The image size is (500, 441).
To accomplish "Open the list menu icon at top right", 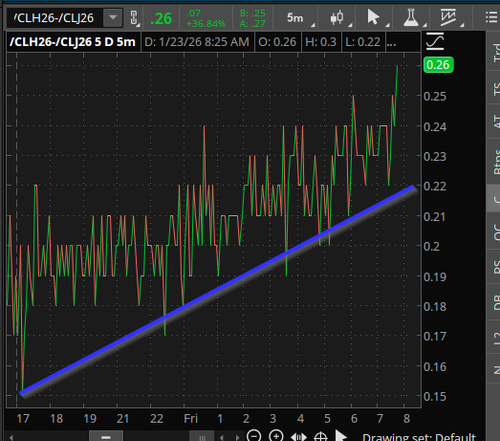I will tap(491, 17).
